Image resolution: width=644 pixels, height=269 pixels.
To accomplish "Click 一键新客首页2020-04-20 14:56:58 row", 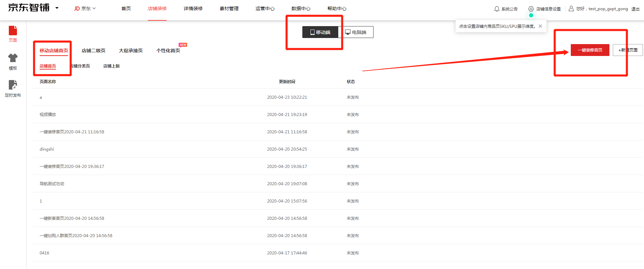I will [338, 218].
